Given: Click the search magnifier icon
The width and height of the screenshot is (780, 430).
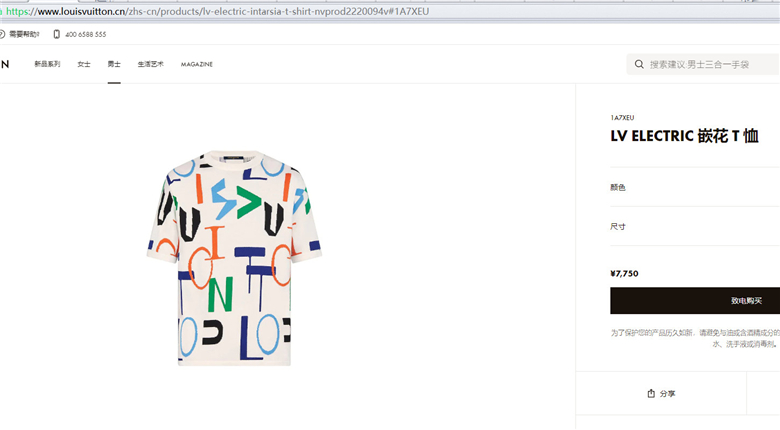Looking at the screenshot, I should tap(639, 64).
